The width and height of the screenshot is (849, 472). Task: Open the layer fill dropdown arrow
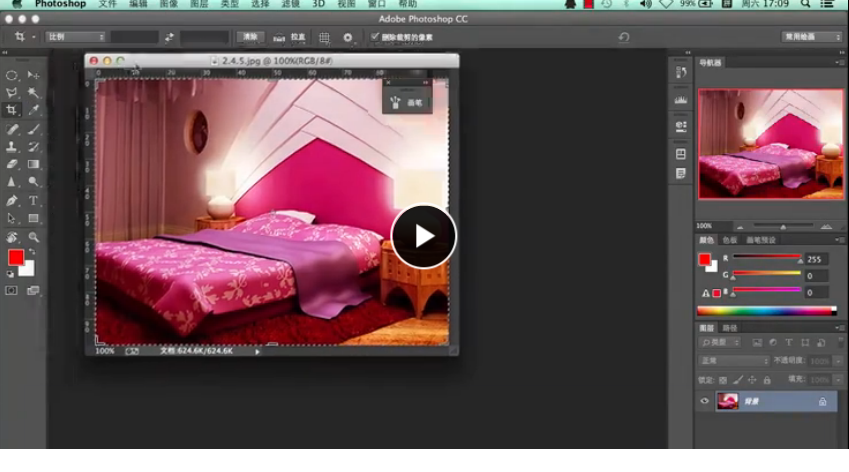click(x=838, y=380)
